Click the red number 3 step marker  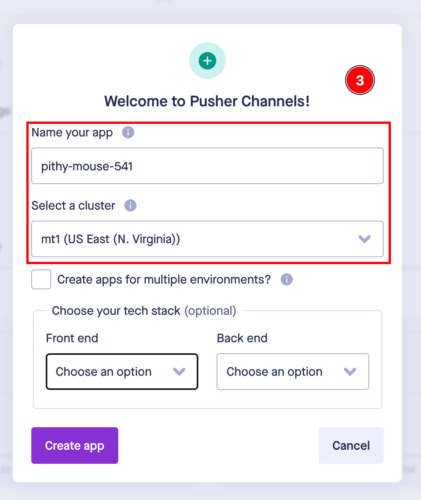pyautogui.click(x=360, y=80)
